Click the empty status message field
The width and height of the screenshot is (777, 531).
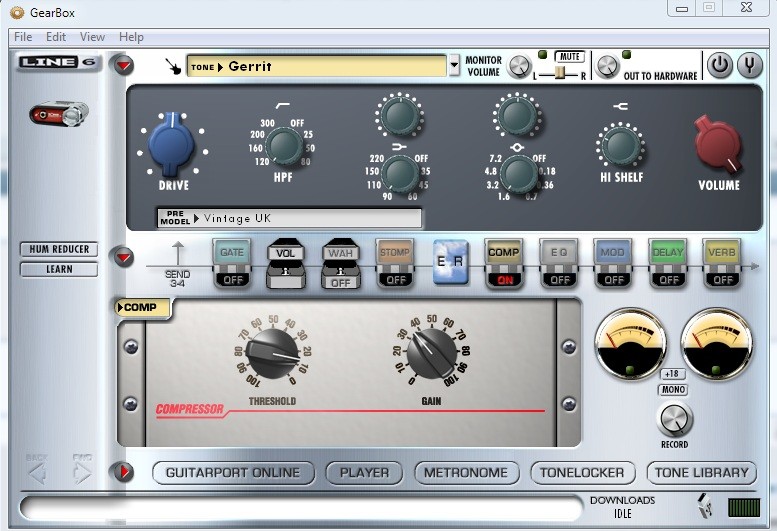tap(301, 509)
